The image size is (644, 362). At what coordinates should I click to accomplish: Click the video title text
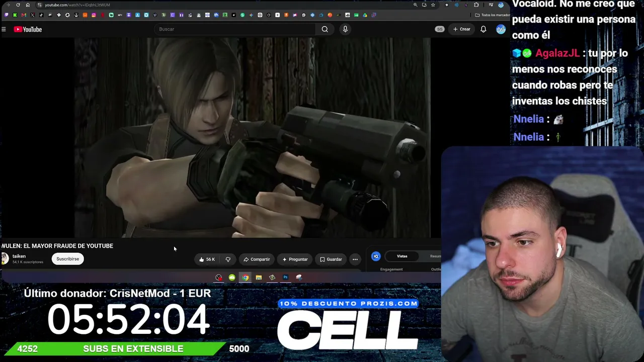click(x=57, y=246)
